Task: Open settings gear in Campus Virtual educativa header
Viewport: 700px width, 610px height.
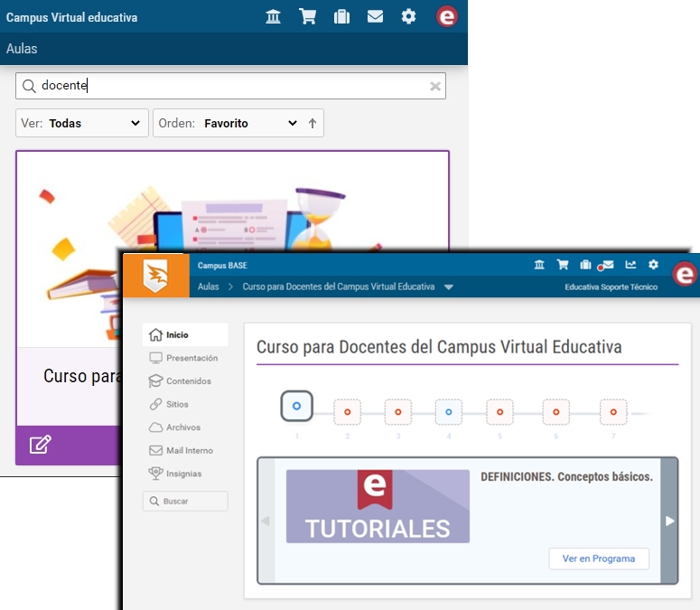Action: click(409, 16)
